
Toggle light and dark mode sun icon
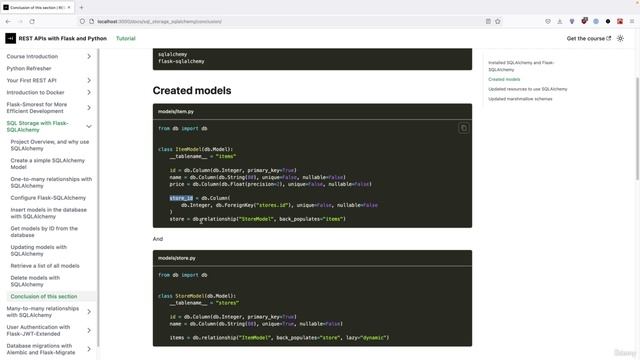click(x=620, y=38)
